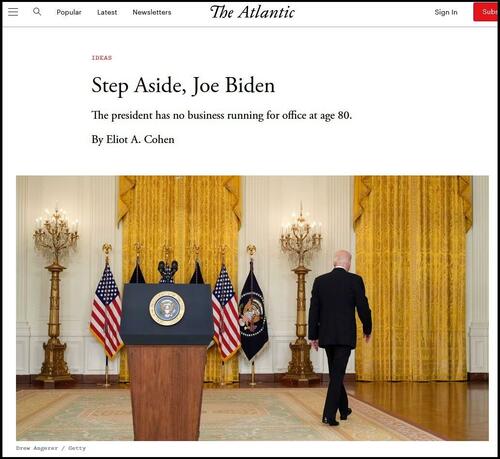The image size is (500, 459).
Task: Click the left golden candelabra in photo
Action: [x=55, y=295]
